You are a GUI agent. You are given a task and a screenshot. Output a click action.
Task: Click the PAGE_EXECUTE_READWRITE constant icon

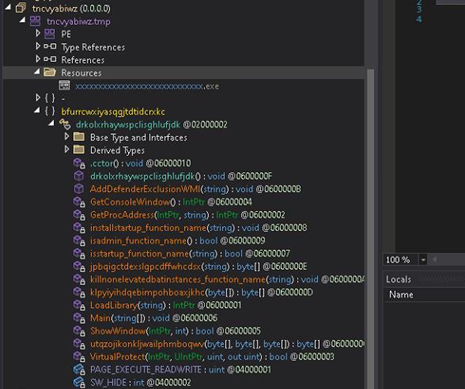(x=79, y=369)
